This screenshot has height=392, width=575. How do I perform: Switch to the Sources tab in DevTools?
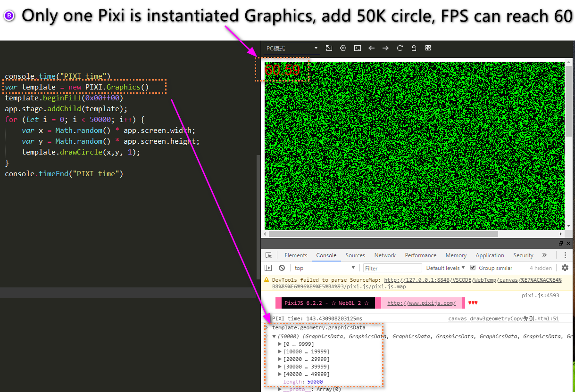[x=355, y=255]
